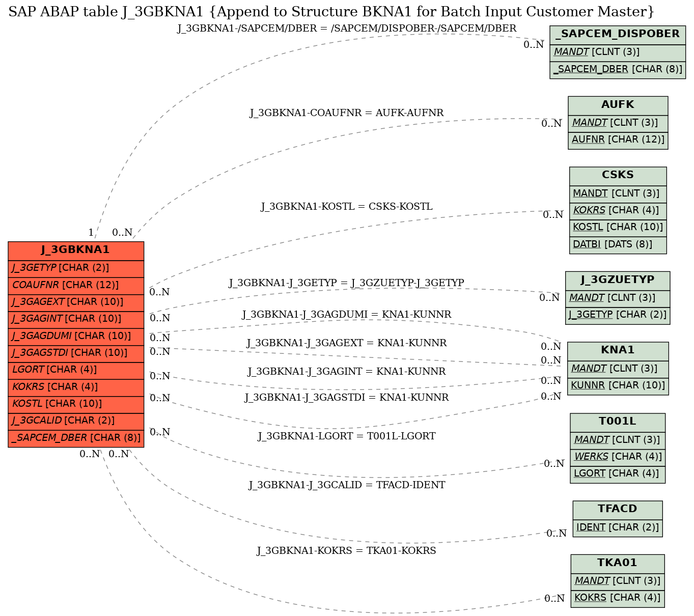Select the J_3GCALID [CHAR (2)] field row
The height and width of the screenshot is (616, 694).
click(x=76, y=421)
